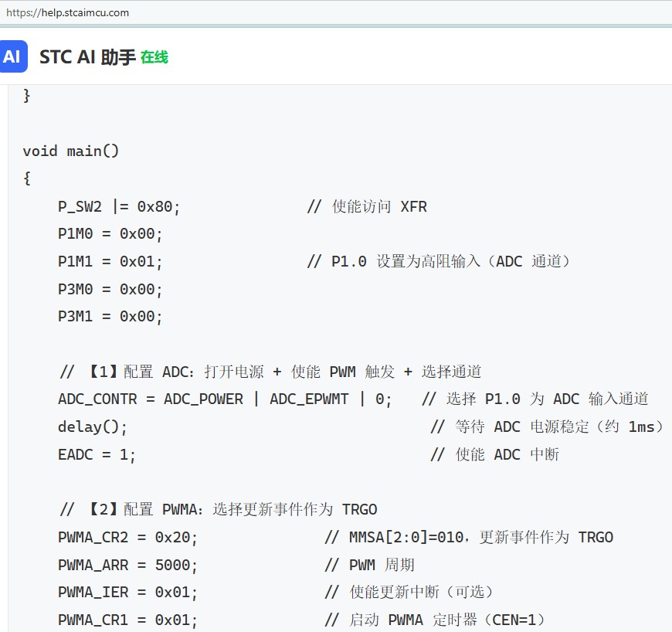672x632 pixels.
Task: Click the green 在线 status label
Action: (154, 57)
